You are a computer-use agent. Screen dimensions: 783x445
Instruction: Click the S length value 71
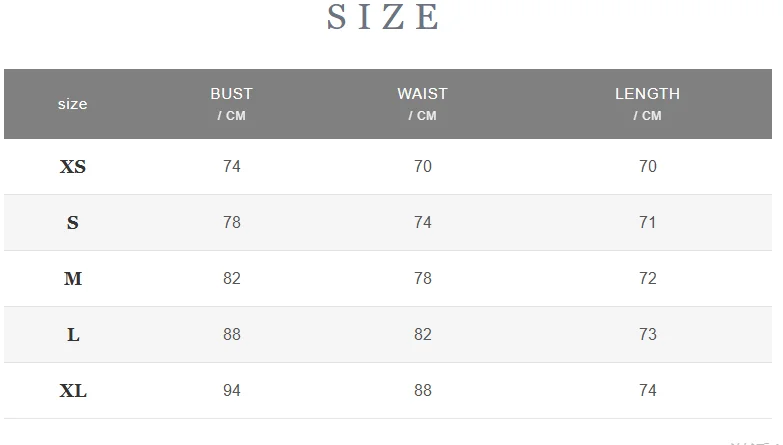point(648,222)
